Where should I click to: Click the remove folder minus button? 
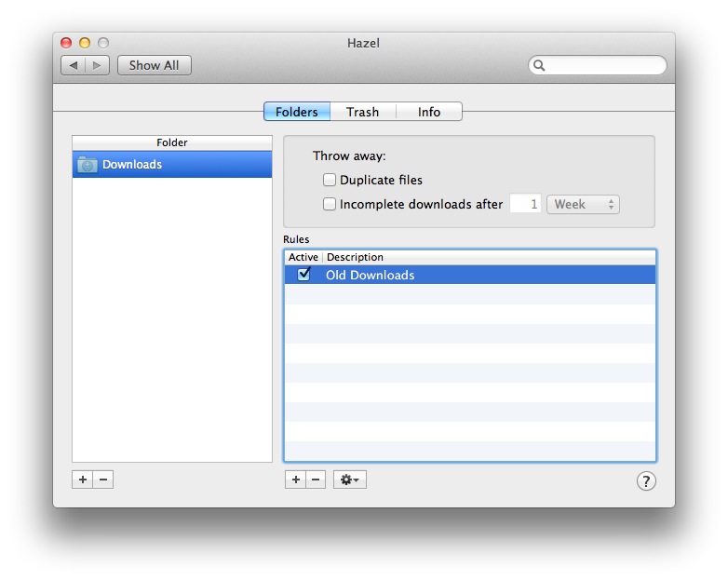click(103, 480)
